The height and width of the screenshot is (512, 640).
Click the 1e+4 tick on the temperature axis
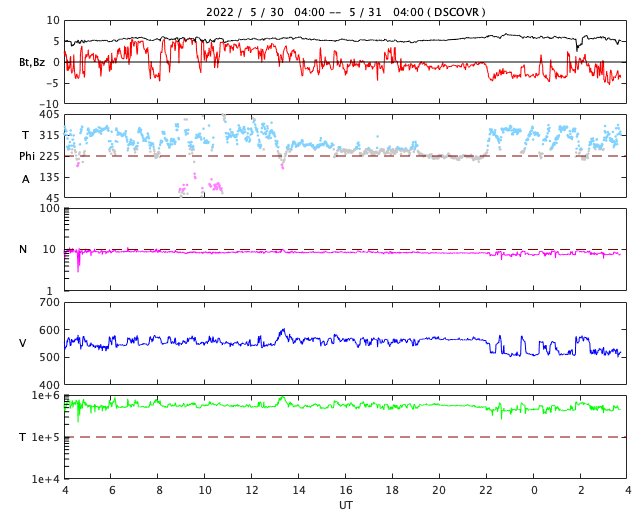coord(46,479)
